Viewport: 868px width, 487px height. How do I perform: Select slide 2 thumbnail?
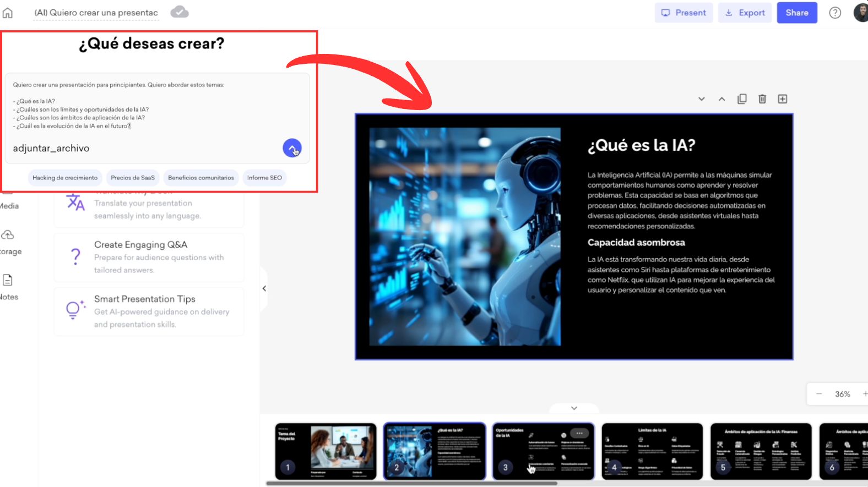pos(435,451)
